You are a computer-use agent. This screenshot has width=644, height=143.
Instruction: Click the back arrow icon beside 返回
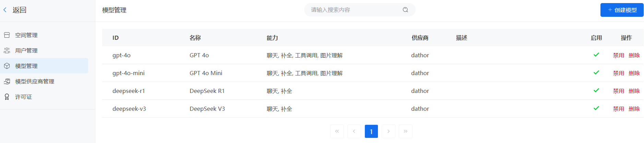point(5,10)
